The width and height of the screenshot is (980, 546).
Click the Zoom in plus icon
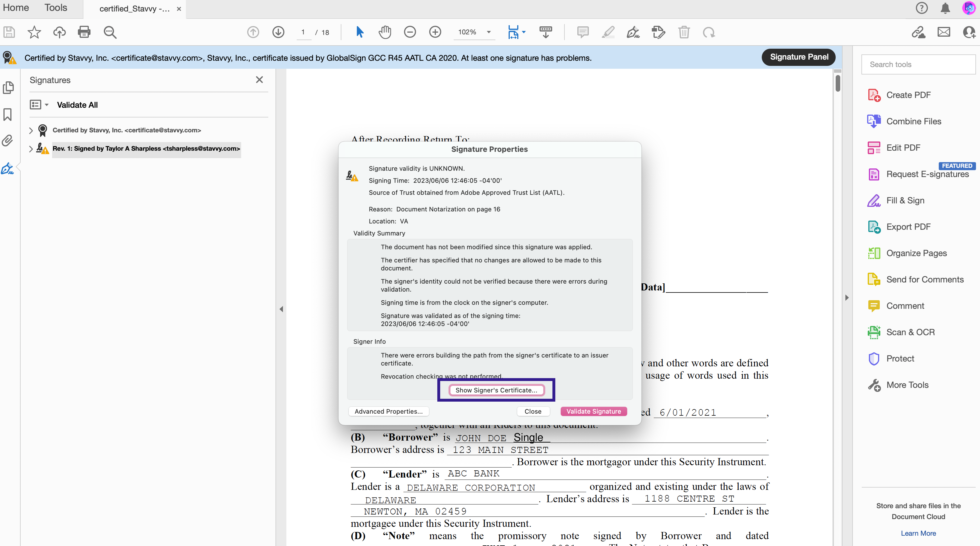[435, 32]
